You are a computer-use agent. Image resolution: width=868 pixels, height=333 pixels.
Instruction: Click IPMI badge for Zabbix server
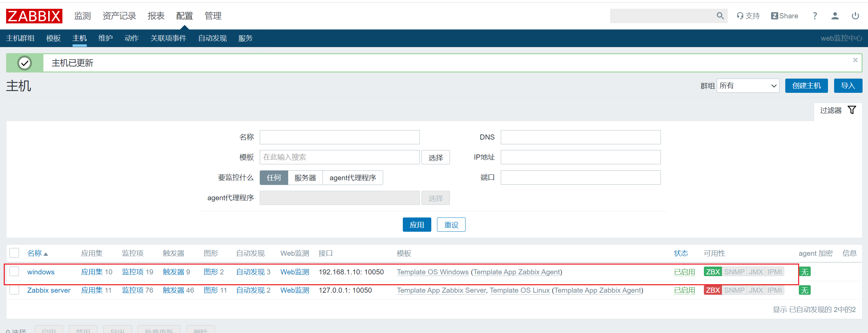point(774,290)
